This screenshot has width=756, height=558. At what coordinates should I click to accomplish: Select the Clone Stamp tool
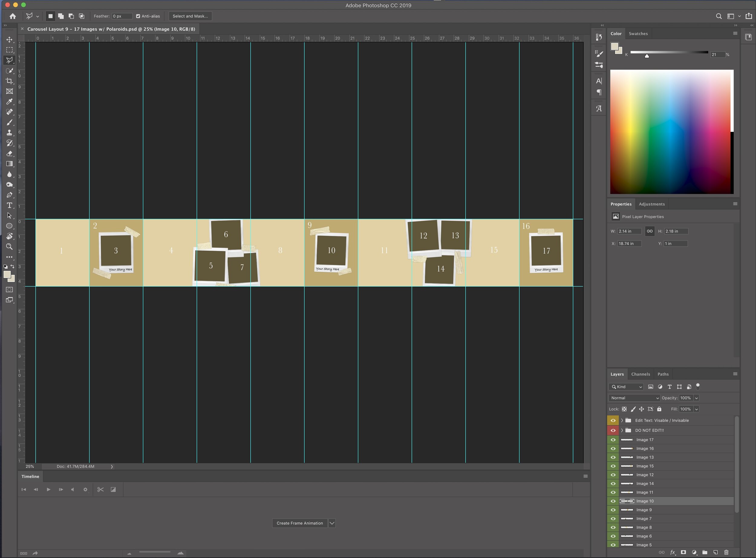9,133
